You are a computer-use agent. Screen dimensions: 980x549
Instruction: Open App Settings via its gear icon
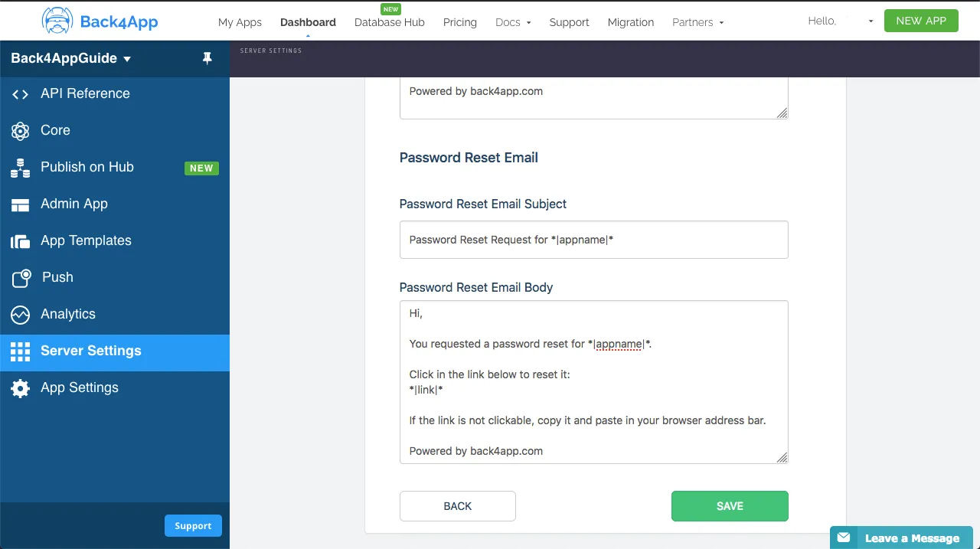(x=20, y=387)
